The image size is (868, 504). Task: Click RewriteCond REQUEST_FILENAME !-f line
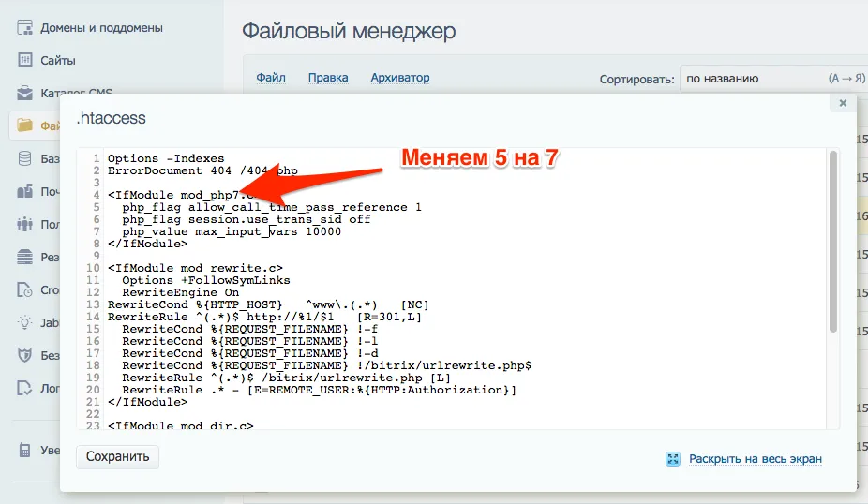click(249, 329)
